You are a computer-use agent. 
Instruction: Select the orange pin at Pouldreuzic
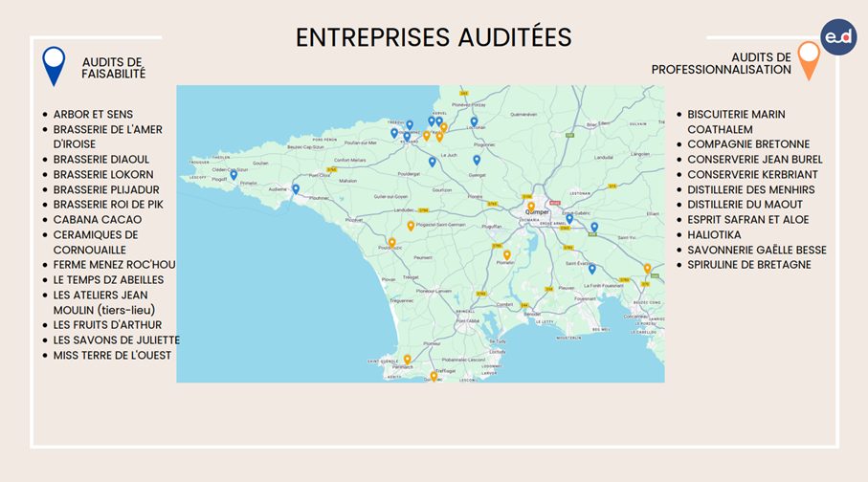392,242
